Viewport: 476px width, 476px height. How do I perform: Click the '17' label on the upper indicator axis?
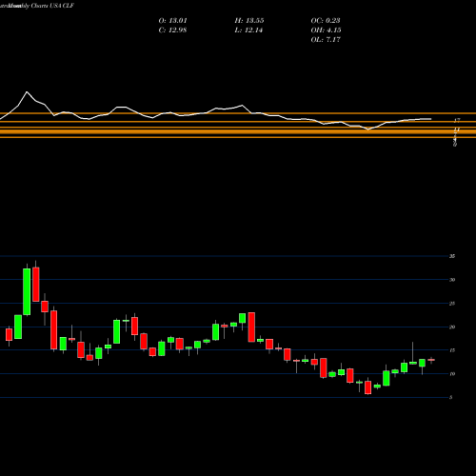[x=457, y=121]
